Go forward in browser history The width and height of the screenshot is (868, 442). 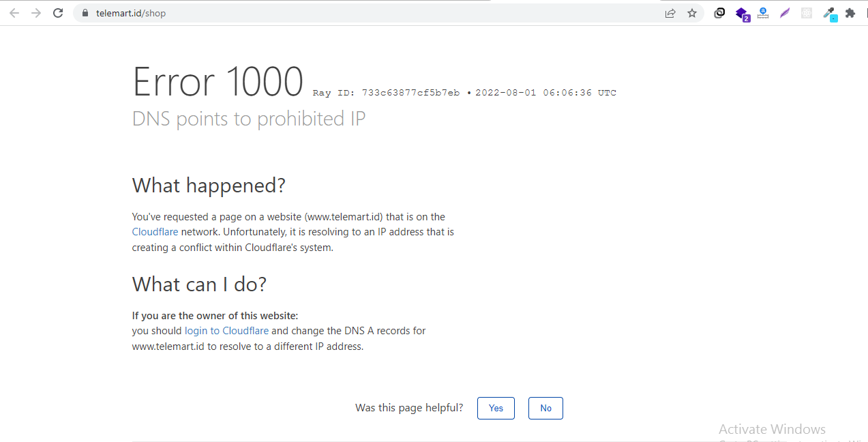pyautogui.click(x=36, y=13)
